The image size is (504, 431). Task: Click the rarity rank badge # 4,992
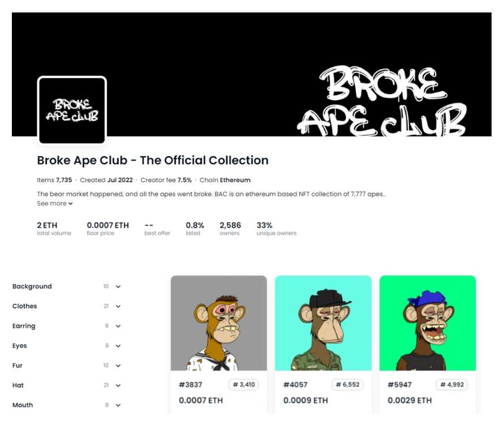pos(452,385)
